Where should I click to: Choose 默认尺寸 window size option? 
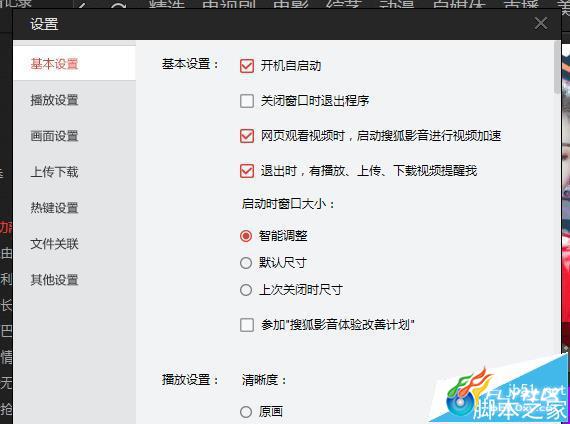[x=246, y=263]
